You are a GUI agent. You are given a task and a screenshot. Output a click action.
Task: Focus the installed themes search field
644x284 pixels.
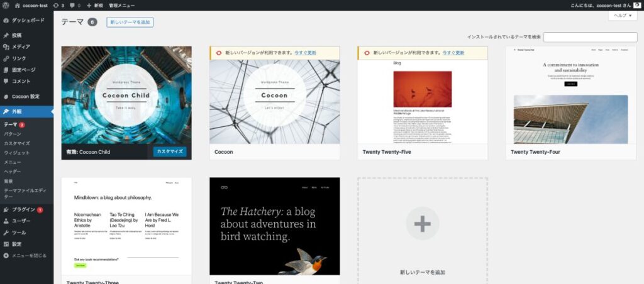point(590,37)
